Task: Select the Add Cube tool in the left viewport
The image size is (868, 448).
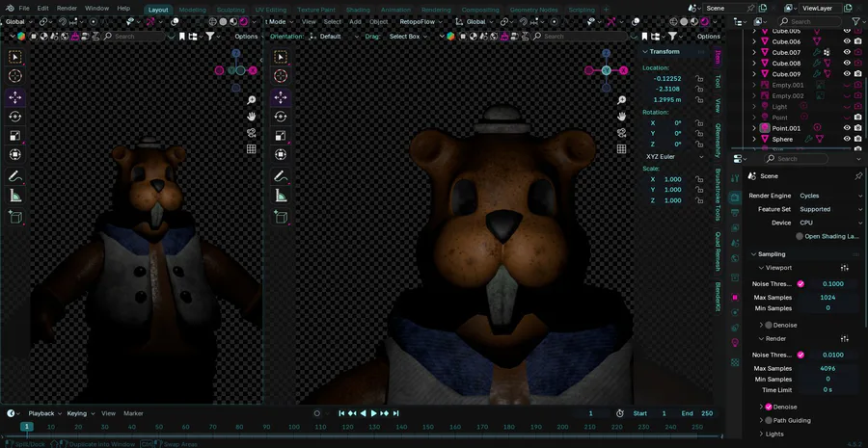Action: pos(14,218)
